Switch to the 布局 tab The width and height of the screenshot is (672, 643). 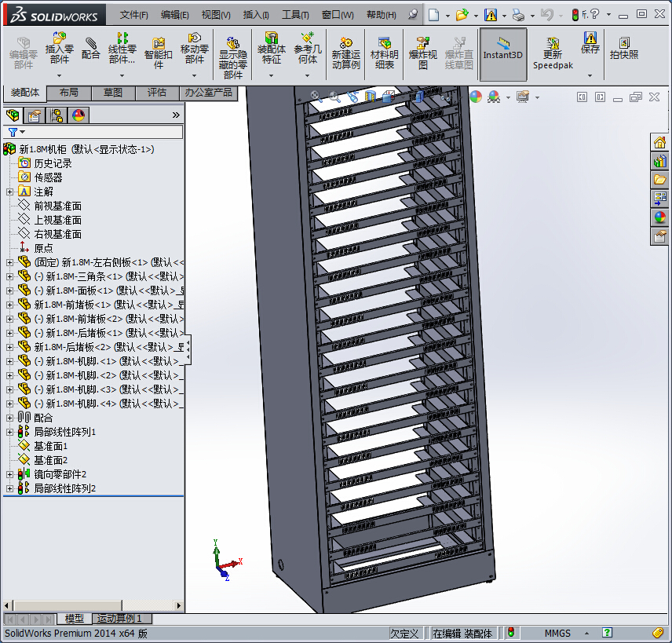pos(69,93)
